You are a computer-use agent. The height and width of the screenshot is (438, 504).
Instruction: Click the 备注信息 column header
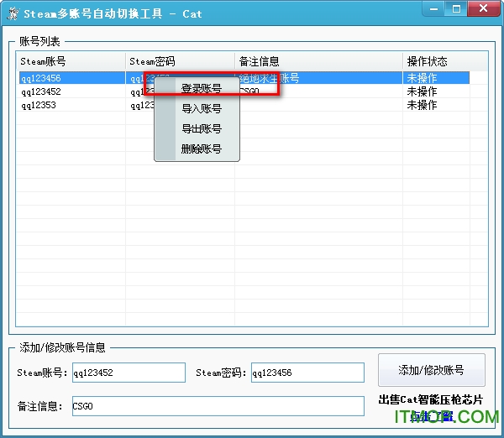click(x=318, y=61)
